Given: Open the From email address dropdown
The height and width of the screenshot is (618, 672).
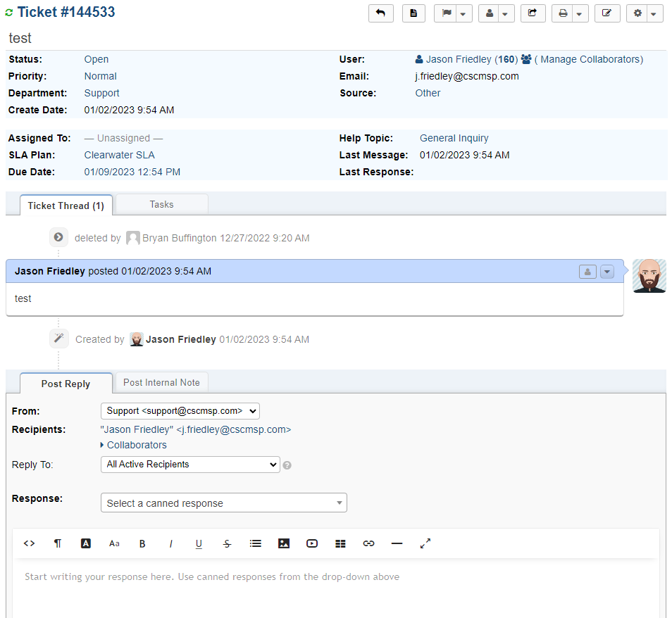Looking at the screenshot, I should (180, 411).
